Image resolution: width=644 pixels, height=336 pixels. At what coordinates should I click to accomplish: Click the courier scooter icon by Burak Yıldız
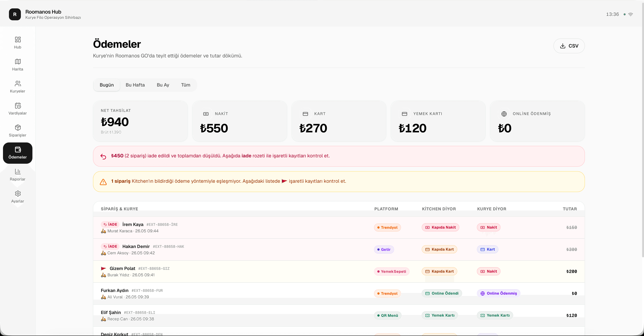tap(103, 275)
